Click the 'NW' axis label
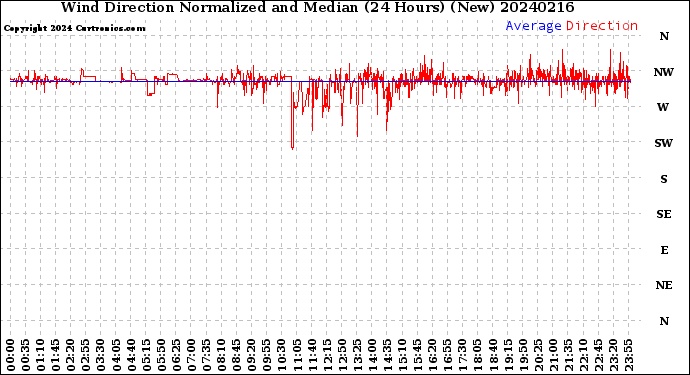Image resolution: width=690 pixels, height=375 pixels. [x=664, y=72]
